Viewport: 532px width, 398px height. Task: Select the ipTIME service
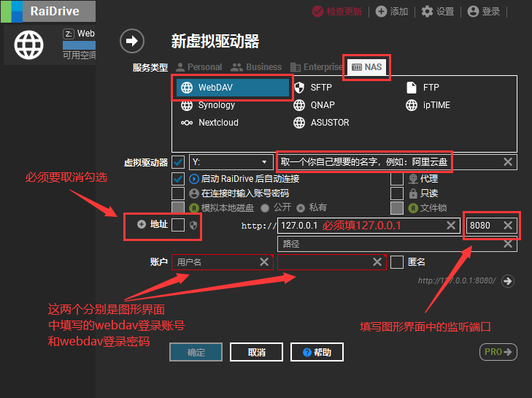(x=428, y=105)
